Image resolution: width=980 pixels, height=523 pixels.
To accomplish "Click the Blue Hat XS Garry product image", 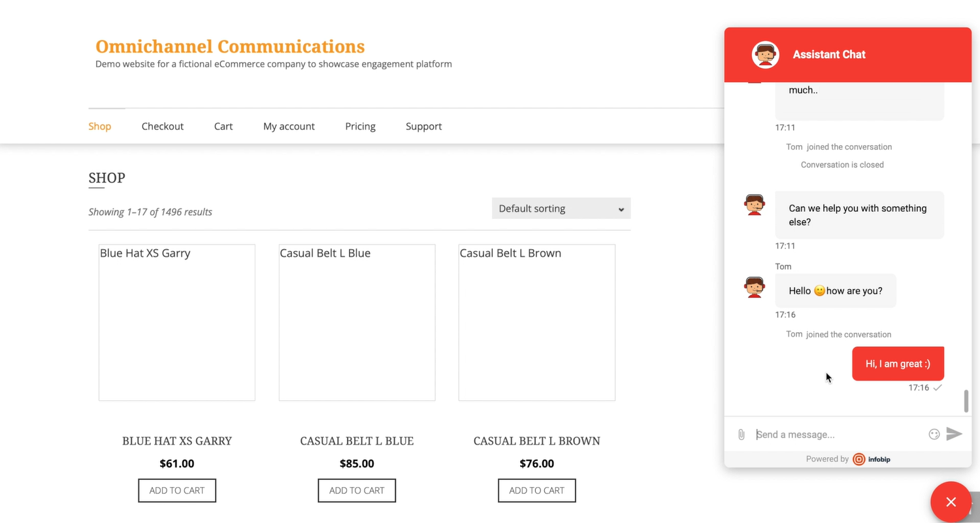I will [x=177, y=322].
